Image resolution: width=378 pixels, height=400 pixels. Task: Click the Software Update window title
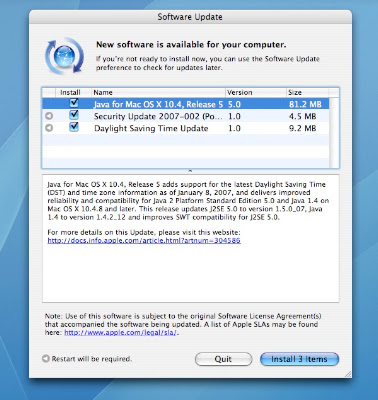tap(190, 17)
